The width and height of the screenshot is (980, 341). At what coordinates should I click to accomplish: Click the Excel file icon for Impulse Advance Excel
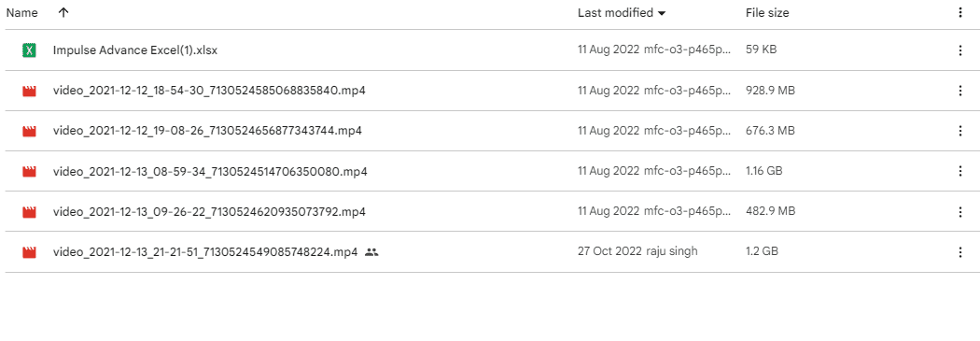(28, 50)
